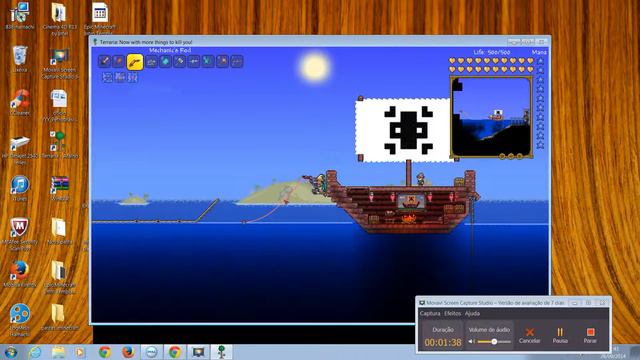Click Parar to stop the recording
Viewport: 640px width, 360px height.
[x=590, y=336]
